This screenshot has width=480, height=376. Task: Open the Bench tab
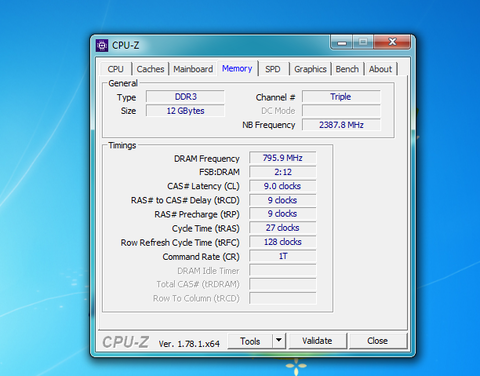[x=347, y=69]
